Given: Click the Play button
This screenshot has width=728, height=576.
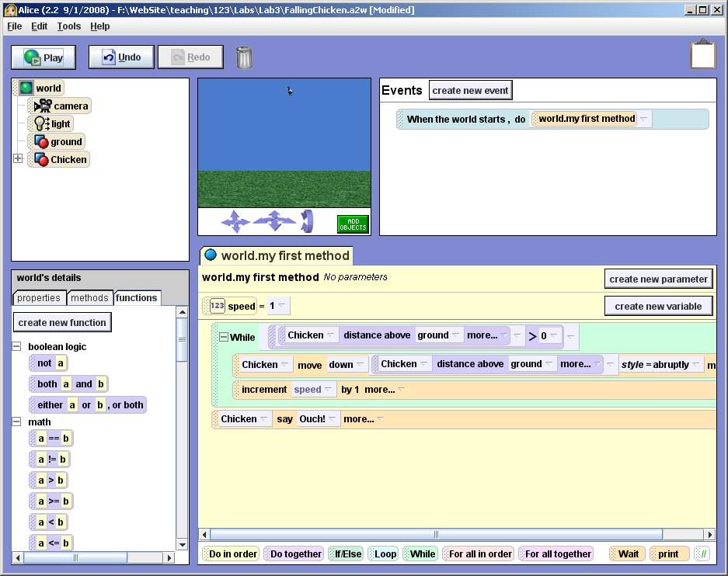Looking at the screenshot, I should (x=44, y=57).
